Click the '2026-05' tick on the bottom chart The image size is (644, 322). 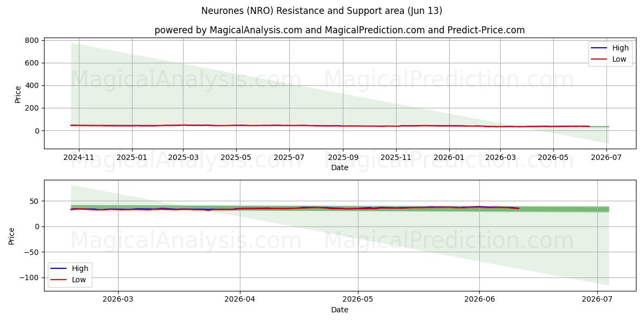coord(357,299)
